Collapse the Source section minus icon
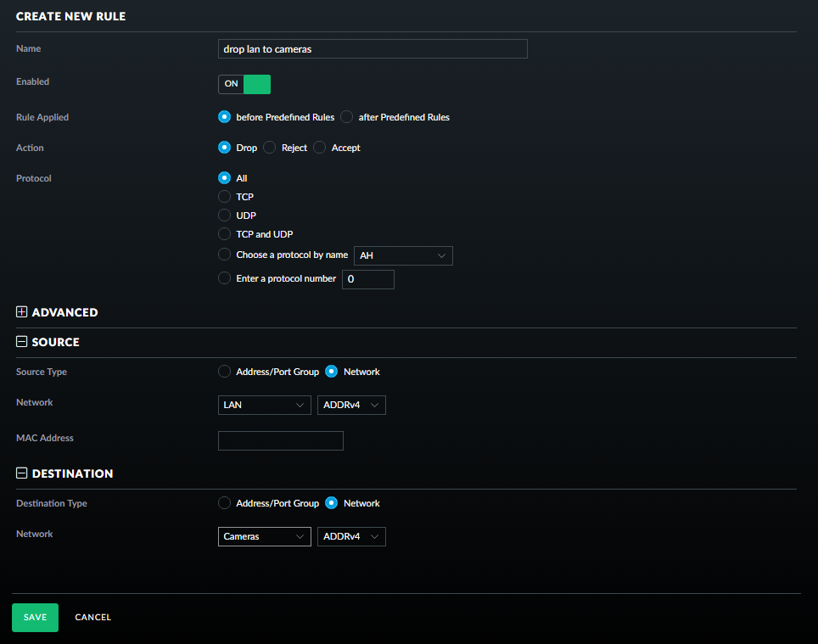The width and height of the screenshot is (818, 644). pyautogui.click(x=22, y=342)
